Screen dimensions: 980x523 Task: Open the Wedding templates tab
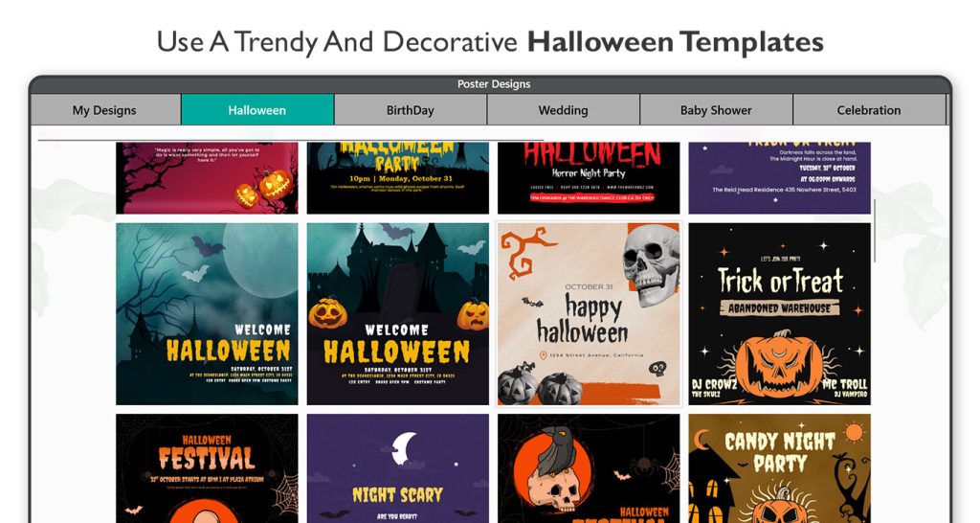(563, 110)
